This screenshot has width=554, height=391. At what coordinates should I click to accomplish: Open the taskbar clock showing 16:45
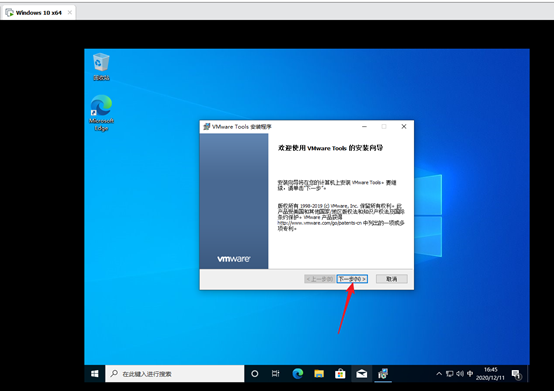point(490,374)
